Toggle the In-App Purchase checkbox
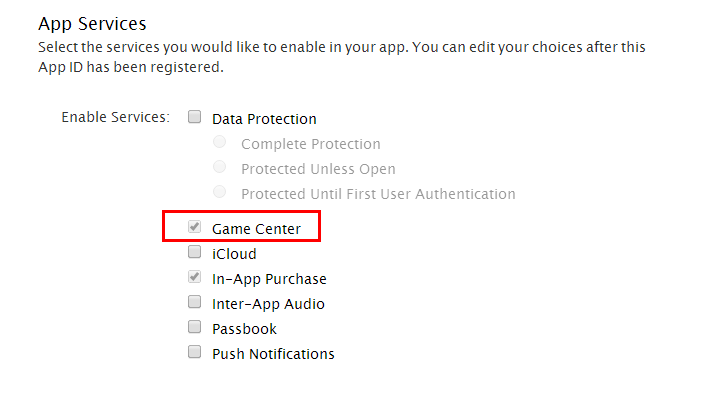Viewport: 713px width, 396px height. [195, 276]
